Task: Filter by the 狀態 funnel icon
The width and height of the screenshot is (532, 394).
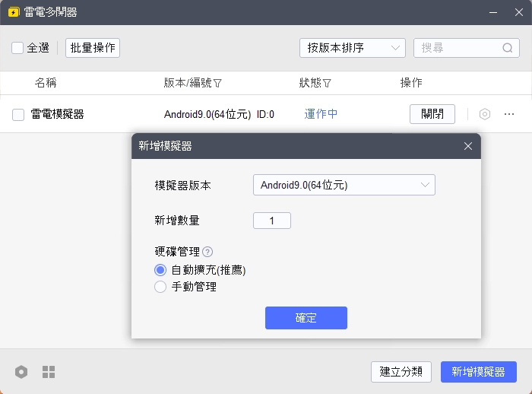Action: [327, 83]
